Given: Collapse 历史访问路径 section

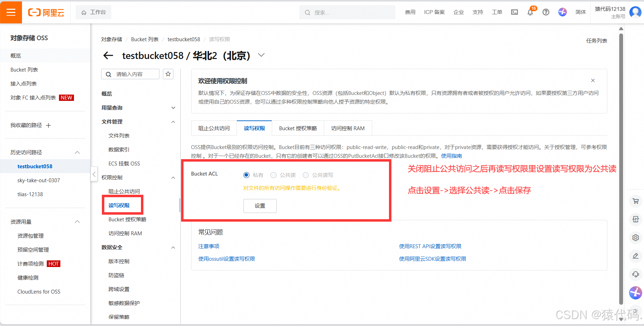Looking at the screenshot, I should [x=77, y=153].
